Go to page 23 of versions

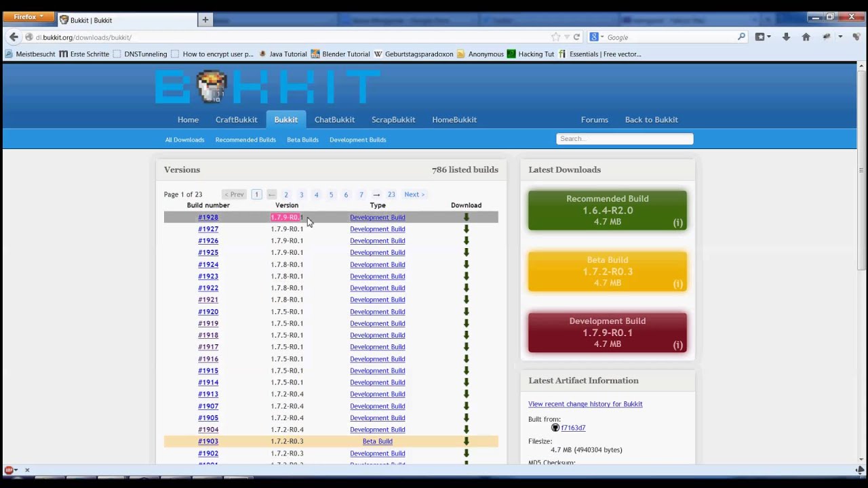click(x=391, y=195)
